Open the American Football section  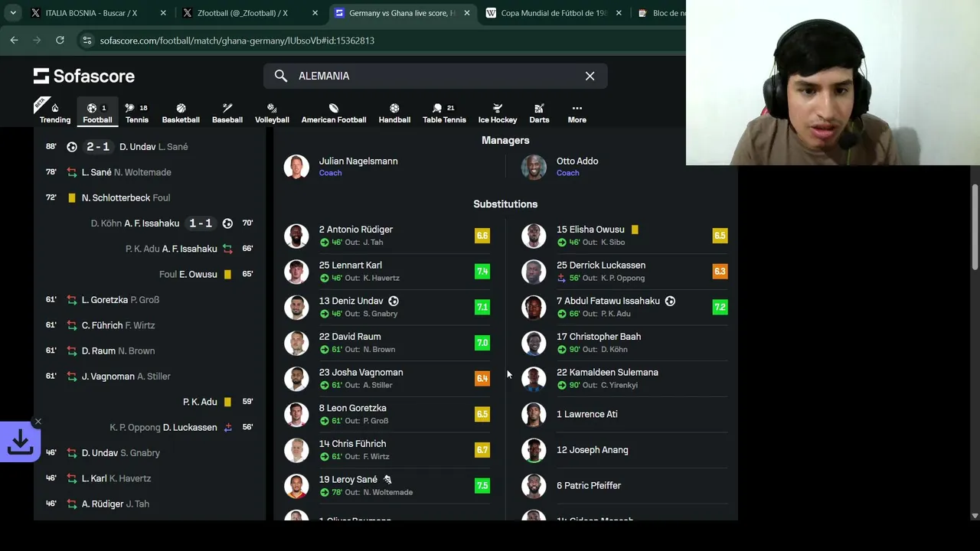(x=334, y=112)
